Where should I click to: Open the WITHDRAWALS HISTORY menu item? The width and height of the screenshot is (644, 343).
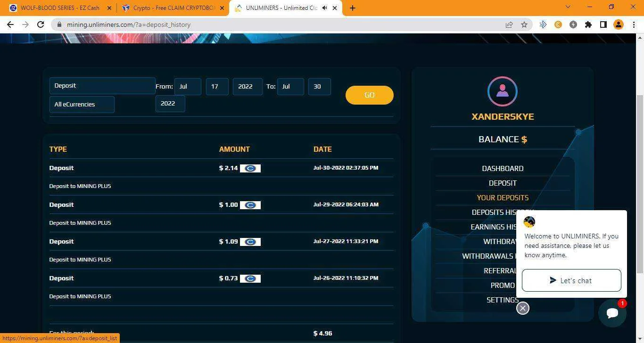[x=489, y=256]
